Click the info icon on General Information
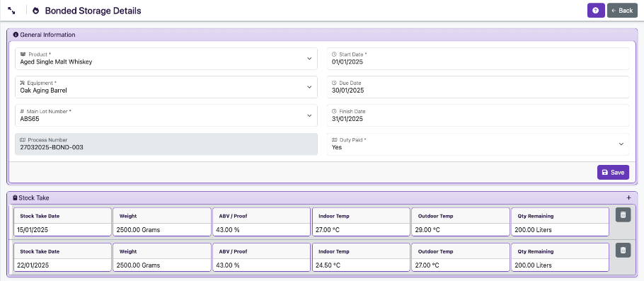The width and height of the screenshot is (644, 281). 16,35
